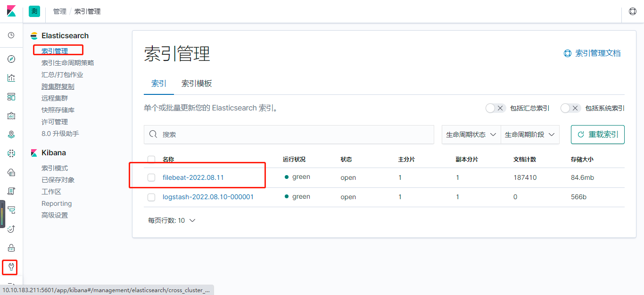Select 工作区 under Kibana
Screen dimensions: 644x295
click(51, 192)
